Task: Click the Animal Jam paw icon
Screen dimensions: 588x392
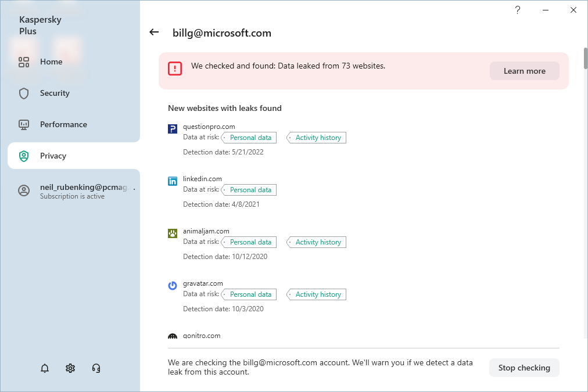Action: (173, 233)
